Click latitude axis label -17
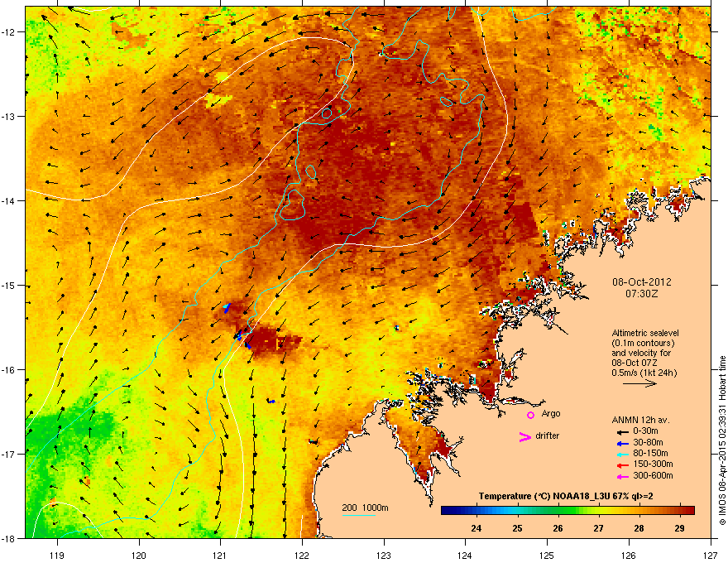This screenshot has height=563, width=728. pyautogui.click(x=9, y=454)
